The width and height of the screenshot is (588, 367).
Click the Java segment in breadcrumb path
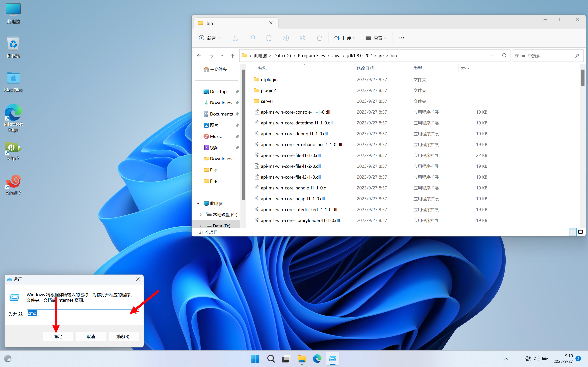tap(336, 56)
